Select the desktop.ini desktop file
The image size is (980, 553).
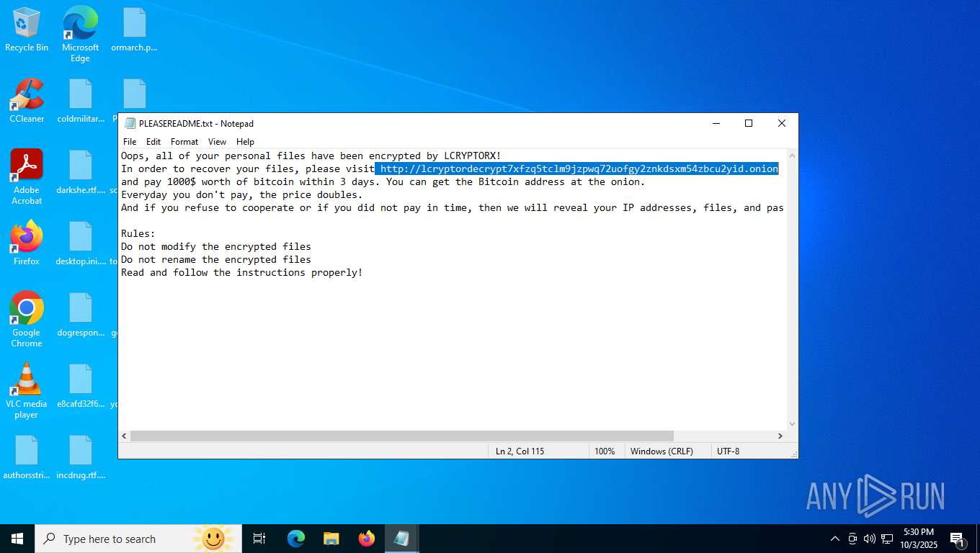tap(81, 243)
